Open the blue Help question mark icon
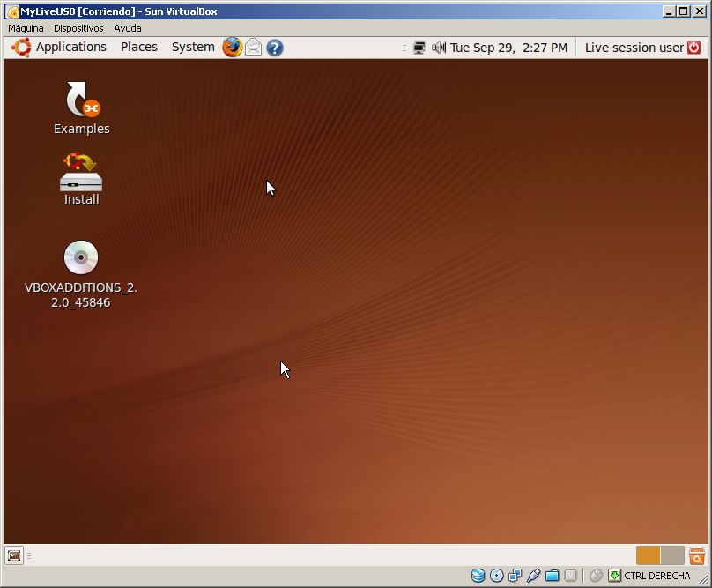 click(x=275, y=48)
